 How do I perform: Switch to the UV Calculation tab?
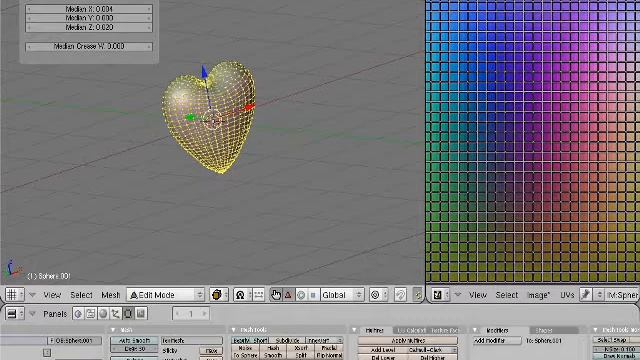click(x=411, y=330)
